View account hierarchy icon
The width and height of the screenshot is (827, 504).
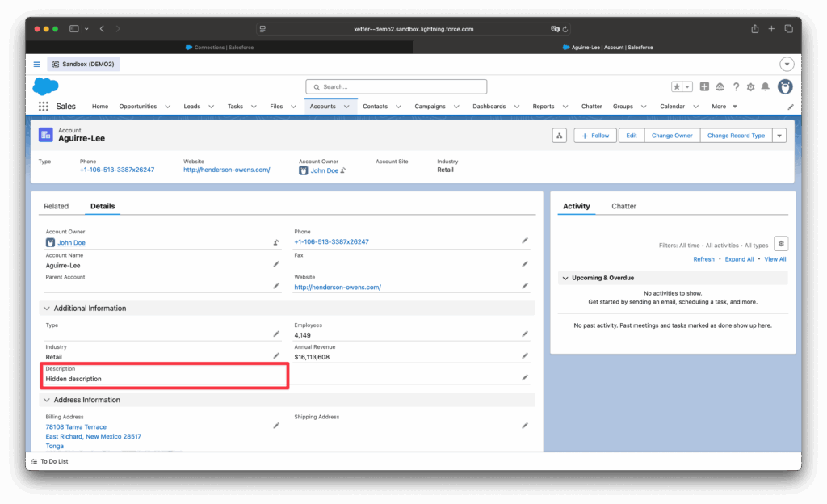[x=560, y=136]
